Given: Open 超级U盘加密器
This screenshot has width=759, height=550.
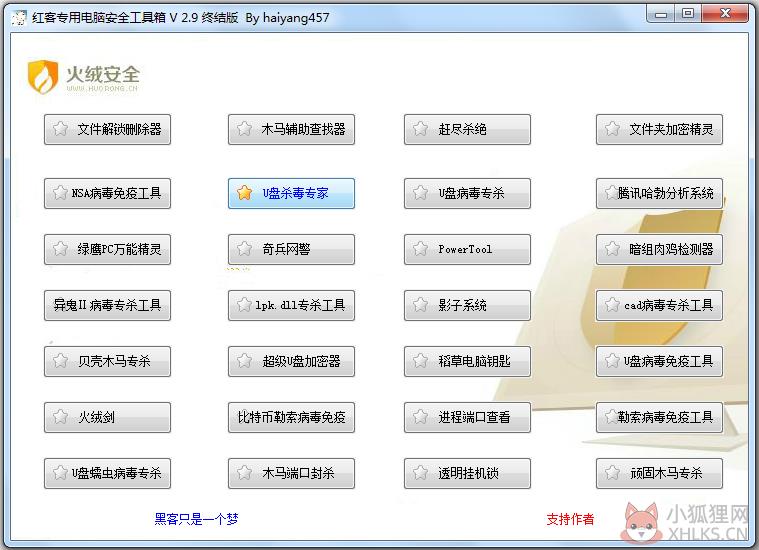Looking at the screenshot, I should coord(291,361).
